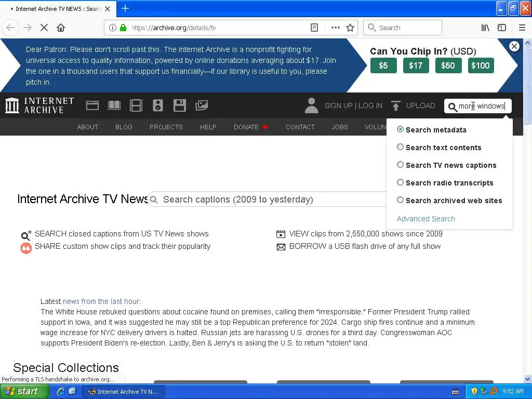Open the page actions three-dot menu
Screen dimensions: 532x399
click(x=335, y=28)
